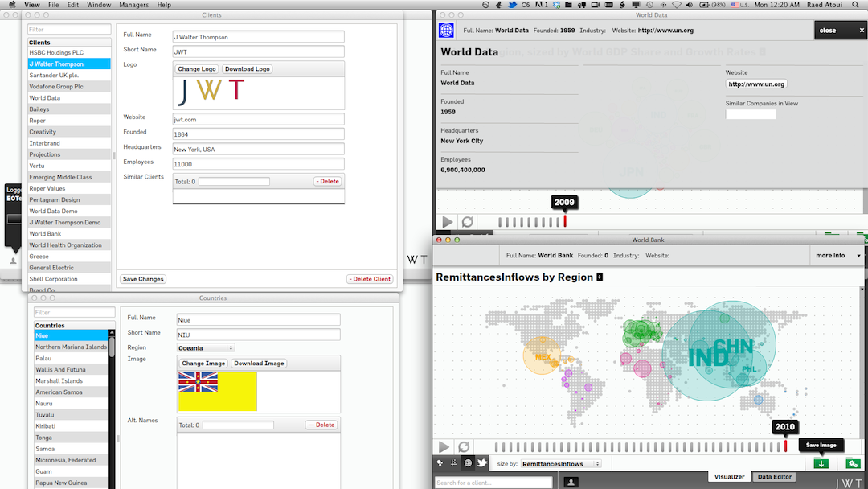Select Vodafone Group Plc in Clients list
Viewport: 868px width, 489px height.
tap(56, 87)
